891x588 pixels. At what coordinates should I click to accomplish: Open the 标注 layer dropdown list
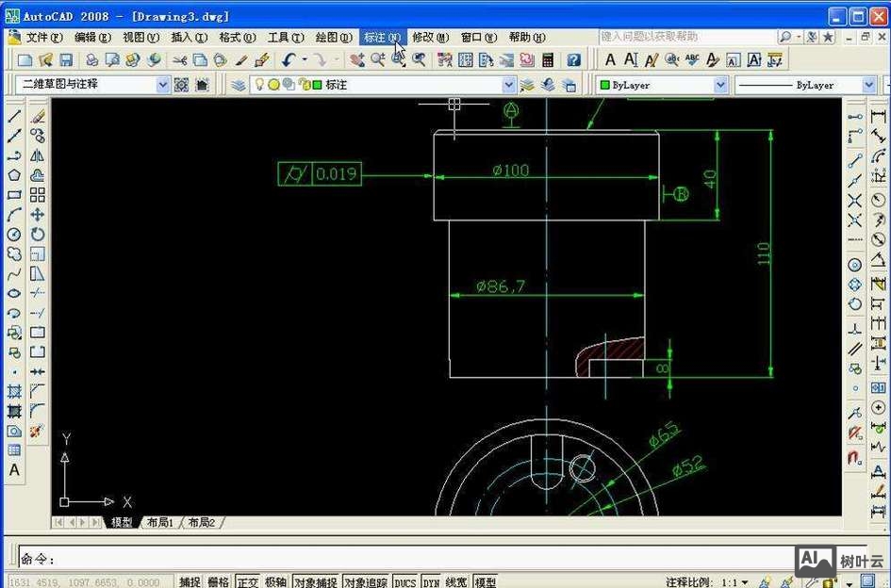point(509,85)
